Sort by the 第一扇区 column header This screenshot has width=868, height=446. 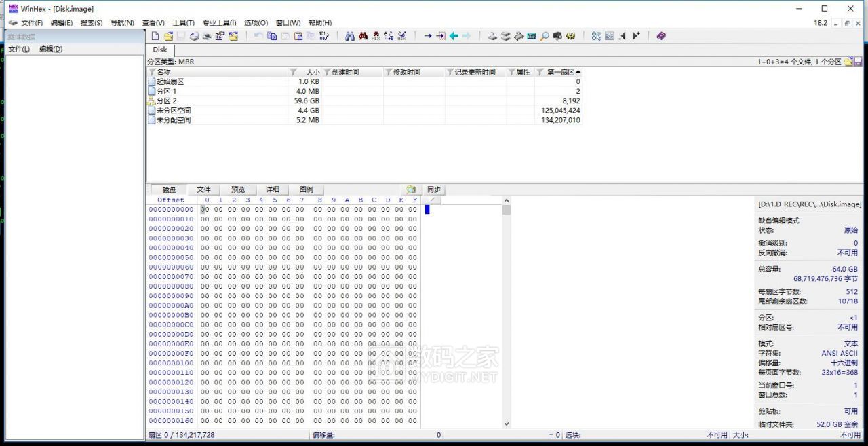(x=558, y=72)
